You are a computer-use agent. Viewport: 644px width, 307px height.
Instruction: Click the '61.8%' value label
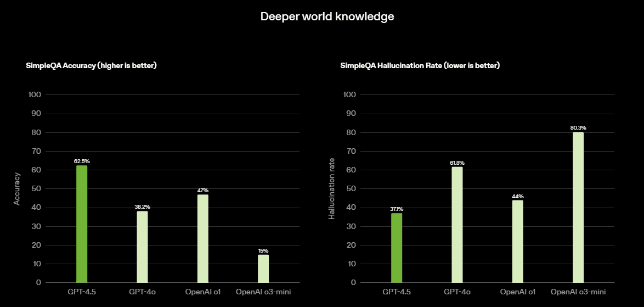[457, 163]
